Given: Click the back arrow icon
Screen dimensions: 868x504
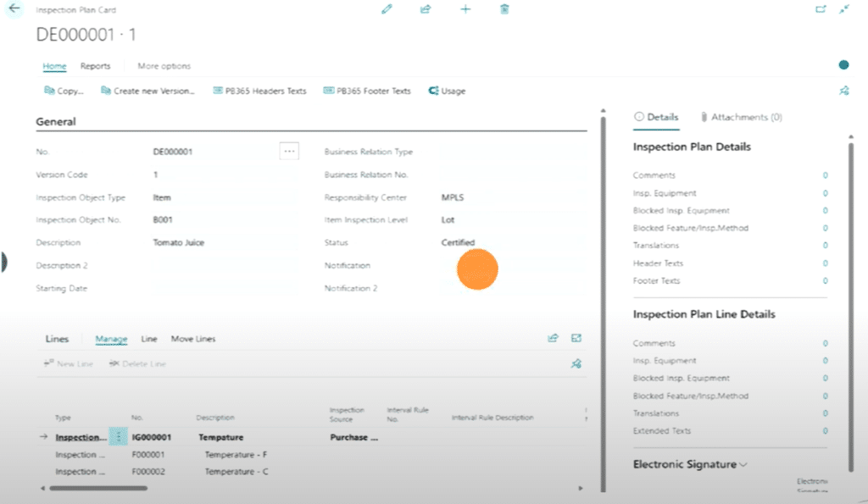Looking at the screenshot, I should point(14,8).
